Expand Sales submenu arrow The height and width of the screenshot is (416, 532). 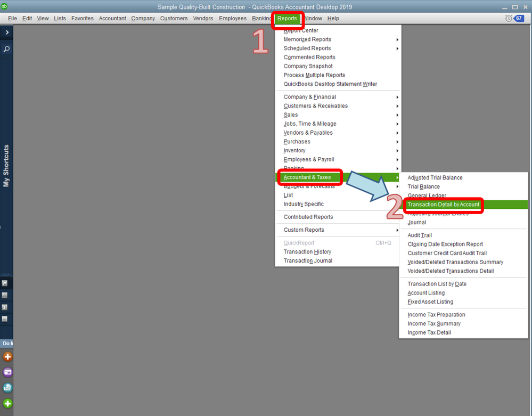click(397, 115)
